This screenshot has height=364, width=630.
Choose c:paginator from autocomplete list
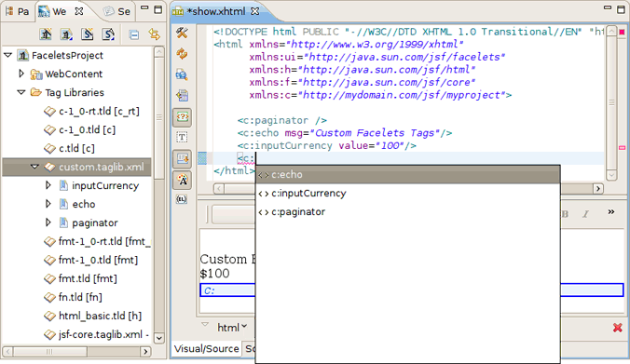(x=408, y=211)
